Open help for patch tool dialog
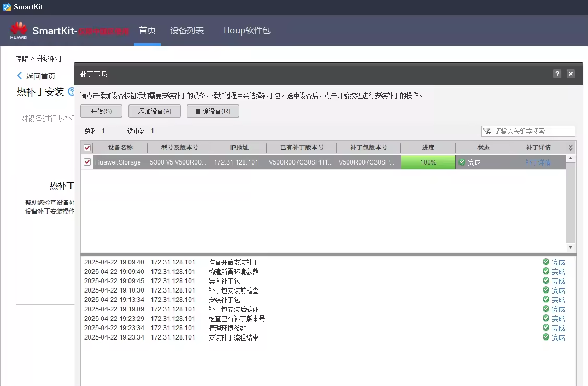 tap(557, 74)
